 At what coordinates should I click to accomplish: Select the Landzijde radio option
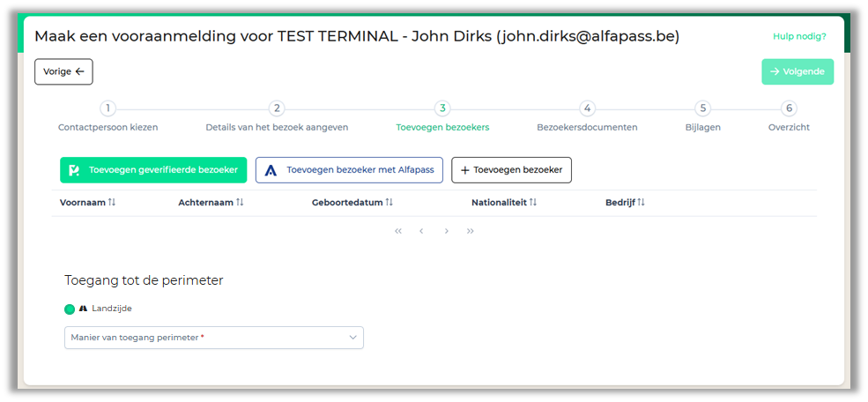point(70,309)
